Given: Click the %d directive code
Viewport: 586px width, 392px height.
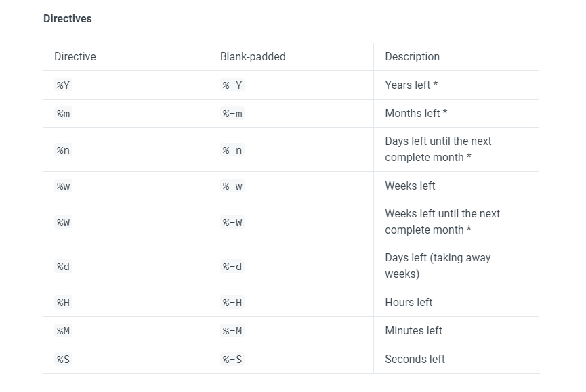Looking at the screenshot, I should (63, 267).
